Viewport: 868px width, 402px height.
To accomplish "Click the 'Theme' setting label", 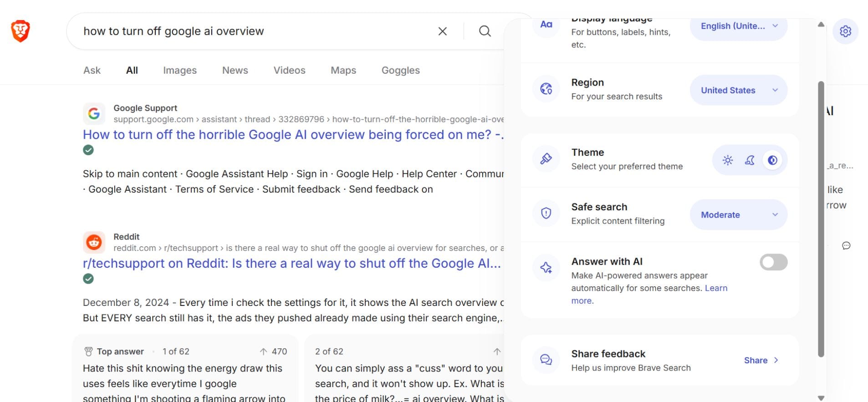I will point(587,152).
